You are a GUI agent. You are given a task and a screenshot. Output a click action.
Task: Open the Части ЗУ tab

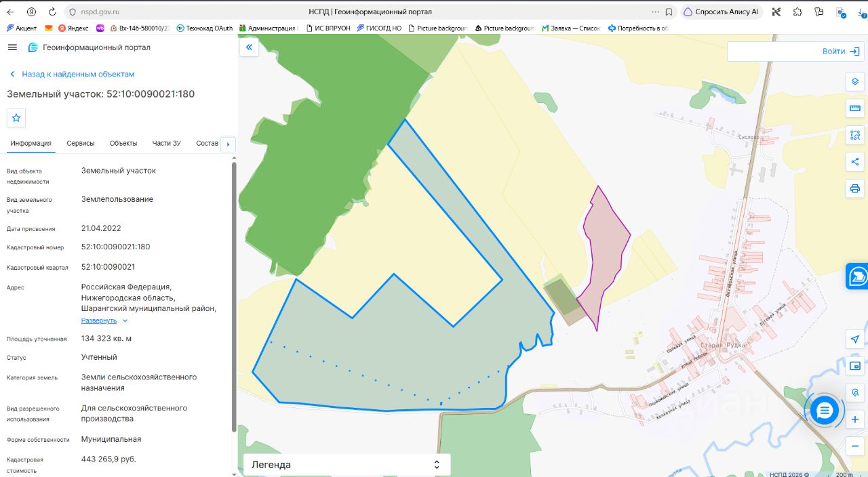[x=166, y=143]
